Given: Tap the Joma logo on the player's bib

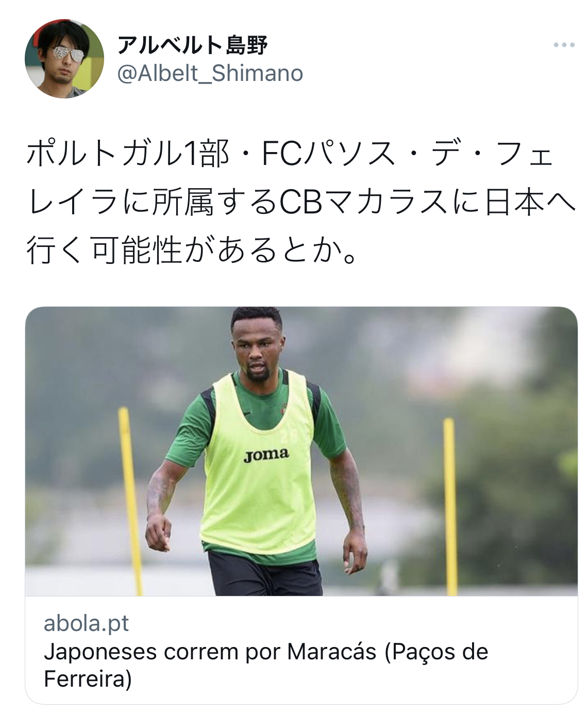Looking at the screenshot, I should (x=266, y=455).
